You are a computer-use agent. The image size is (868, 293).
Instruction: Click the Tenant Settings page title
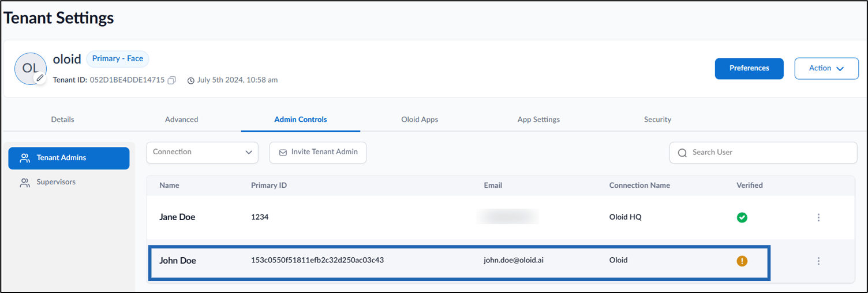tap(59, 18)
